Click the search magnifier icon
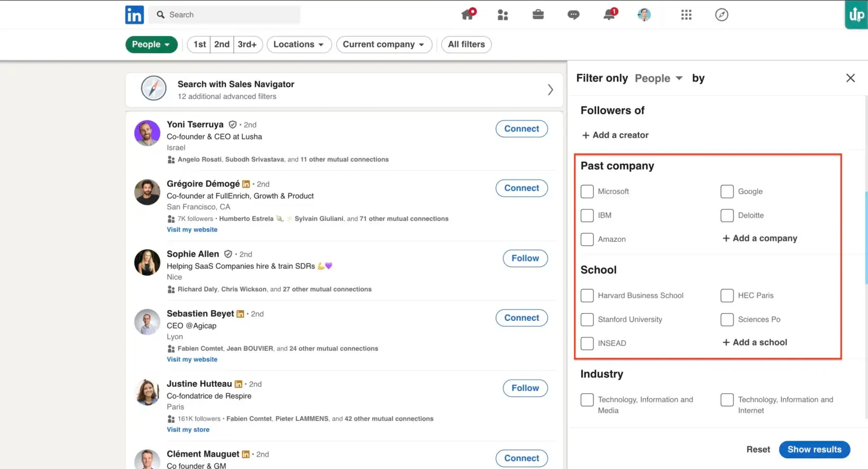This screenshot has width=868, height=469. click(x=160, y=15)
